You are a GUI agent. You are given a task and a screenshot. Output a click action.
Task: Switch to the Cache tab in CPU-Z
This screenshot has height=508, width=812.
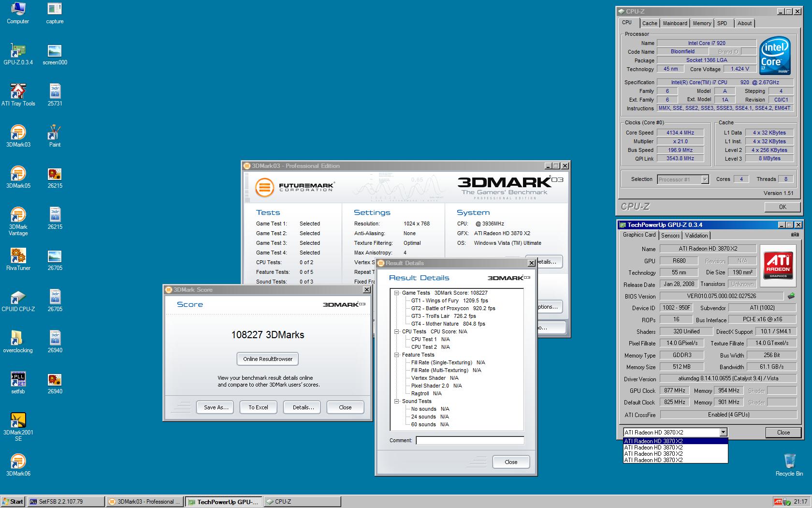coord(650,23)
